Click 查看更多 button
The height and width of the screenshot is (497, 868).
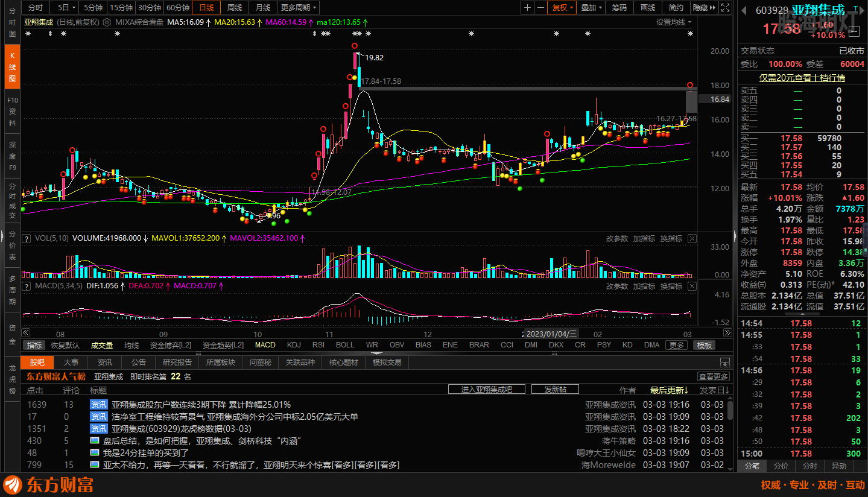(x=714, y=376)
